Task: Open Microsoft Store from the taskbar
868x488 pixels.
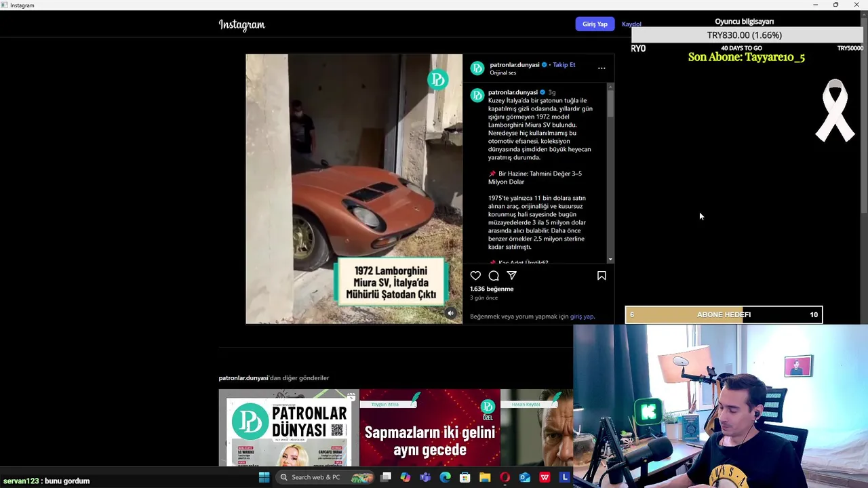Action: point(465,477)
